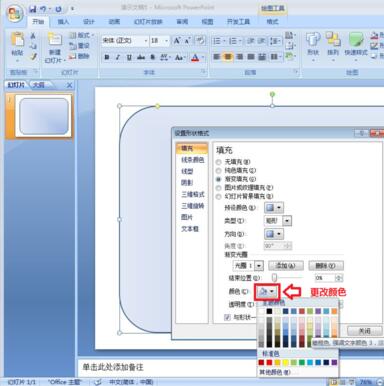Image resolution: width=384 pixels, height=386 pixels.
Task: Click the numbered list icon
Action: click(x=233, y=41)
